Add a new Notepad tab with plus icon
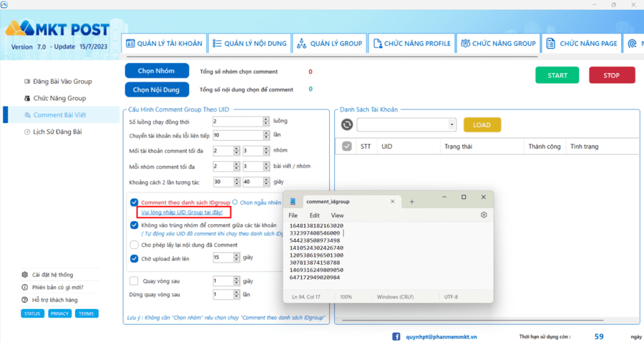 click(x=411, y=202)
